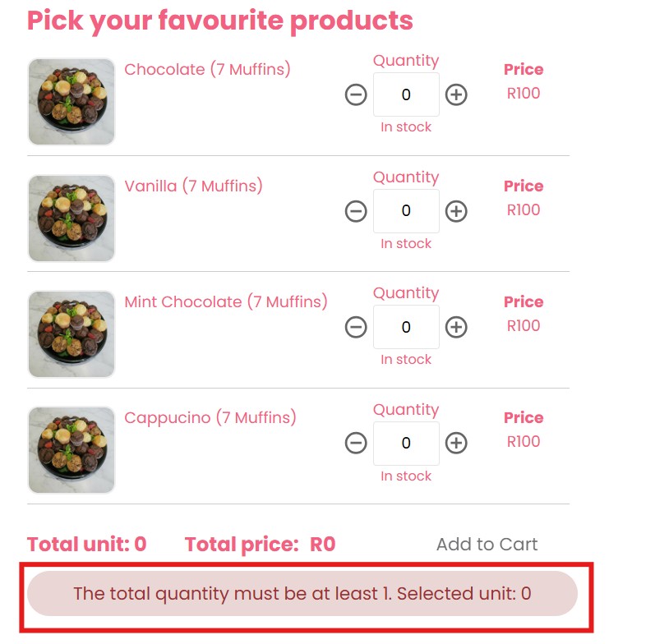Image resolution: width=669 pixels, height=644 pixels.
Task: Click the Add to Cart button
Action: (x=487, y=545)
